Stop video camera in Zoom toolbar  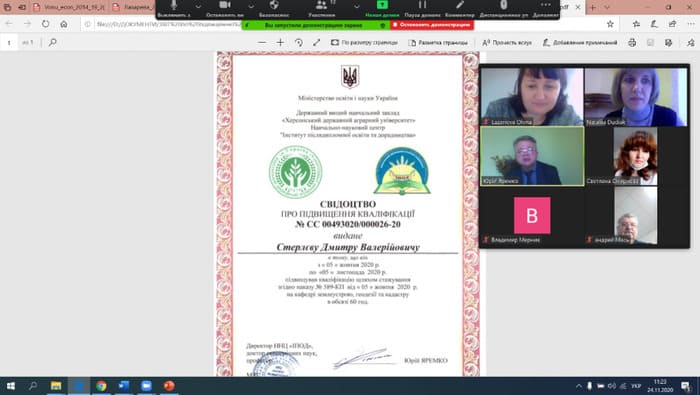225,8
